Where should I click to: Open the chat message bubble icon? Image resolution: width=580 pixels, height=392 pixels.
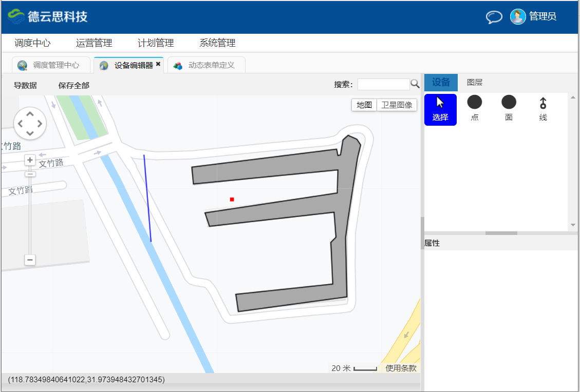pos(494,17)
